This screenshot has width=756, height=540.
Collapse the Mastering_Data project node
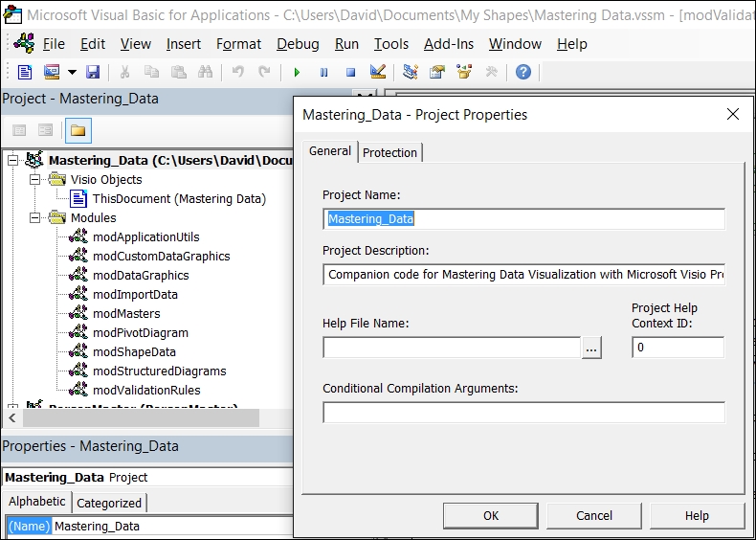click(x=13, y=160)
